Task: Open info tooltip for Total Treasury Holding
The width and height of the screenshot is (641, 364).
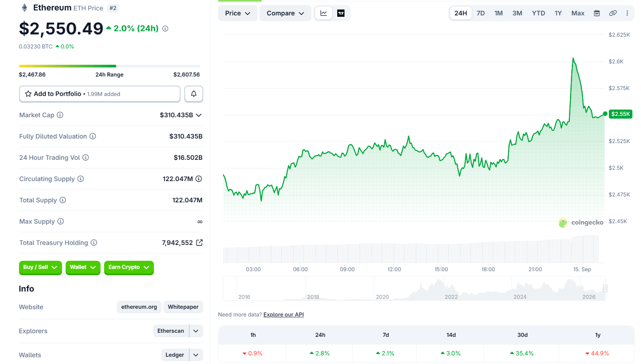Action: (x=94, y=243)
